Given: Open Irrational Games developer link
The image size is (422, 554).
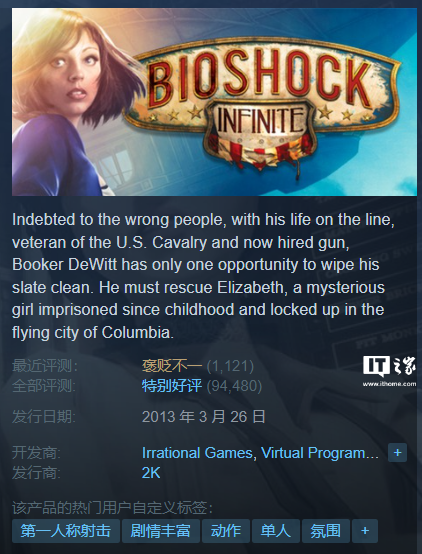Looking at the screenshot, I should (197, 453).
